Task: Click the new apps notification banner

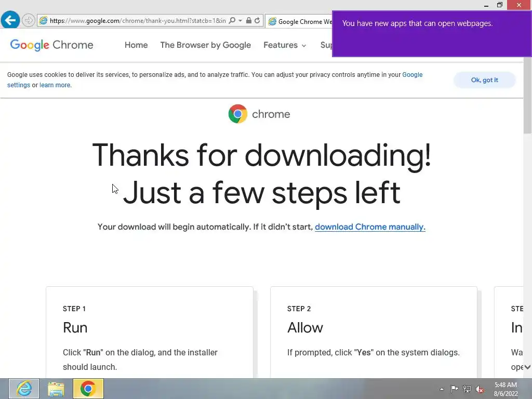Action: click(432, 34)
